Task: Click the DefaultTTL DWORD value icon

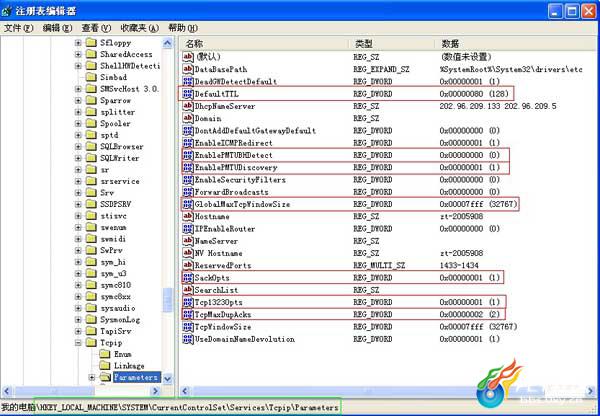Action: 188,94
